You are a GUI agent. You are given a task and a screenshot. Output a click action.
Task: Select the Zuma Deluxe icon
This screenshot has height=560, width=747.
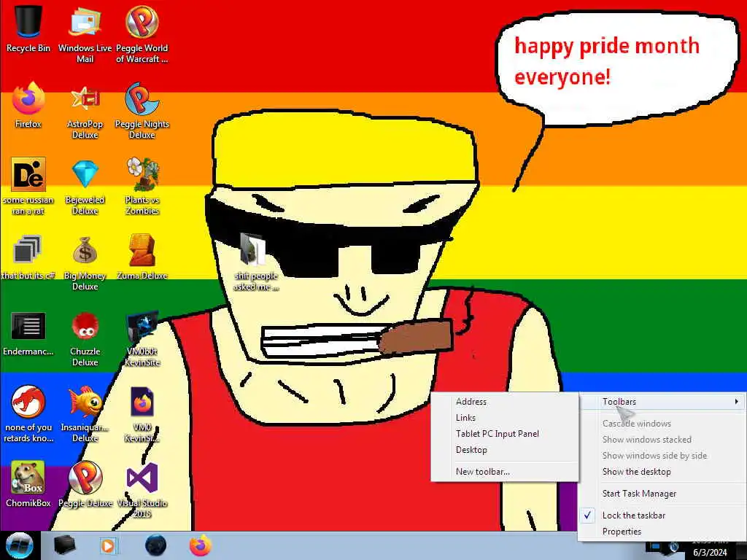142,257
